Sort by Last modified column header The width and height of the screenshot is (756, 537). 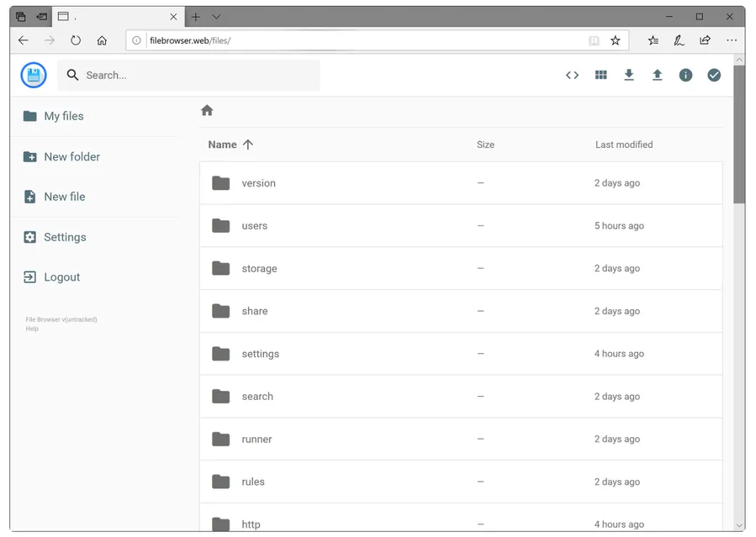tap(624, 145)
